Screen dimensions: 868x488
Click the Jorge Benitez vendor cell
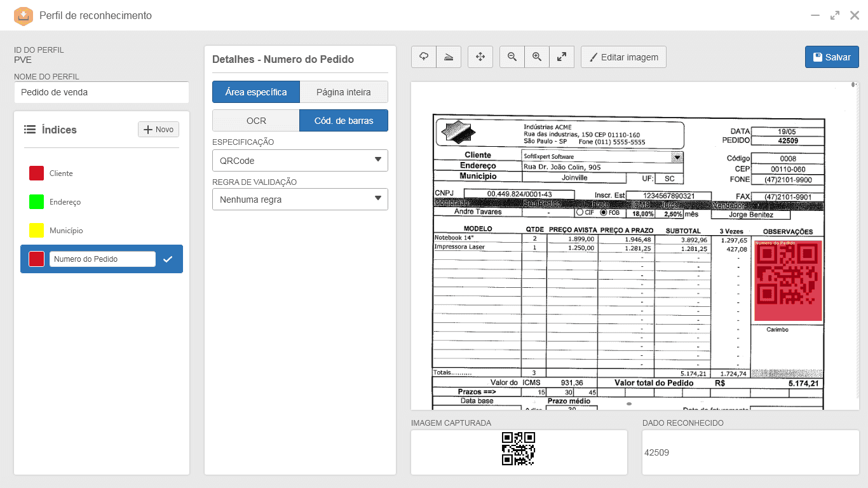[751, 215]
